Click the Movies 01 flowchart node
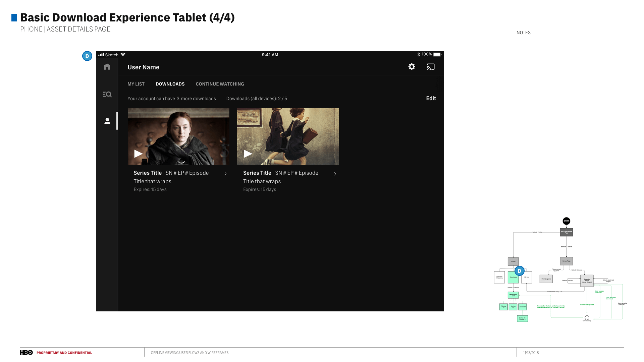 pos(503,307)
